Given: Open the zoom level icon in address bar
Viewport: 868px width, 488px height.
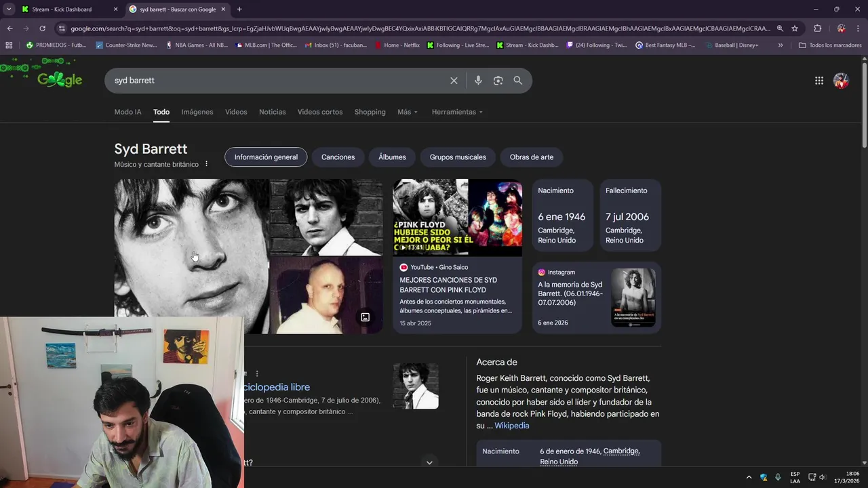Looking at the screenshot, I should (x=780, y=28).
